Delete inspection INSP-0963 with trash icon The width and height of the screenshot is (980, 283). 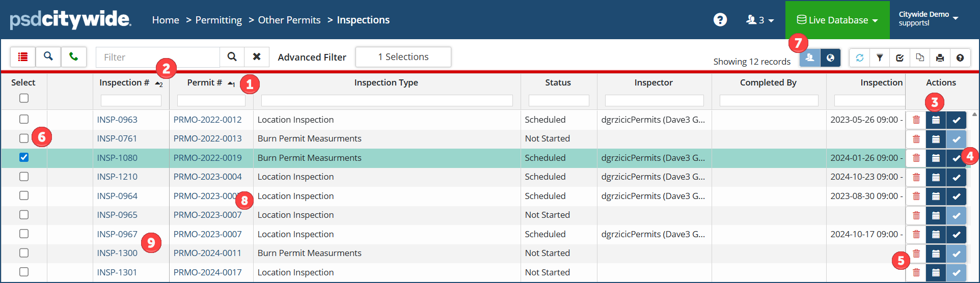pos(916,120)
